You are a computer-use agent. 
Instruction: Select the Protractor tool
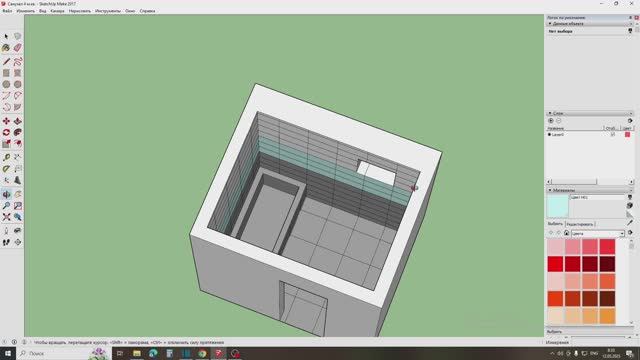point(6,169)
